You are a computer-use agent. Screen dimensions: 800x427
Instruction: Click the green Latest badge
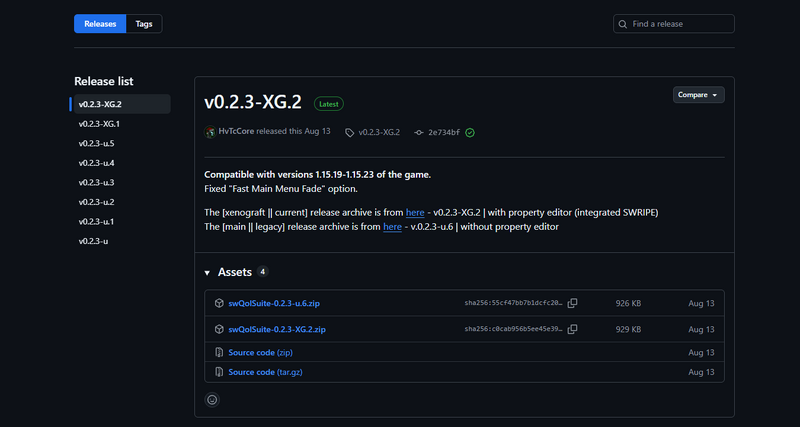click(329, 104)
